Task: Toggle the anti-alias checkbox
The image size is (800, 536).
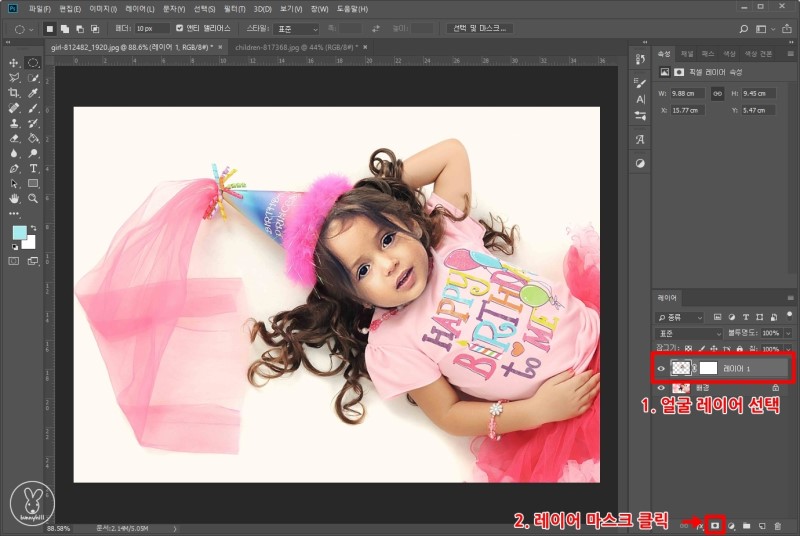Action: click(179, 28)
